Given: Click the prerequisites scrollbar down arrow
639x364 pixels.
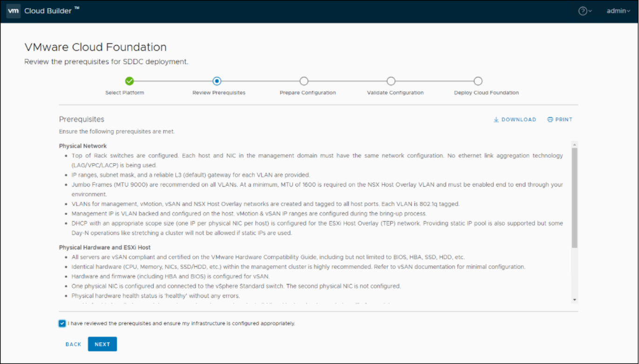Looking at the screenshot, I should point(575,300).
